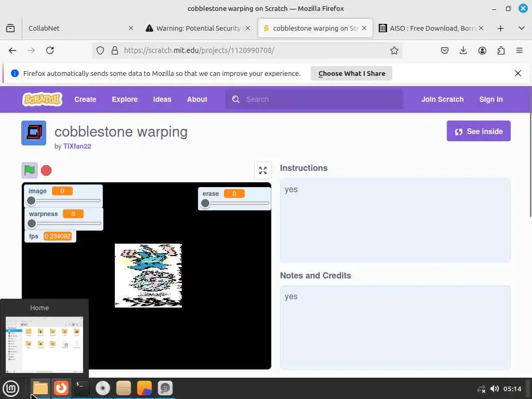Reload the current page
Screen dimensions: 532x399
click(50, 50)
